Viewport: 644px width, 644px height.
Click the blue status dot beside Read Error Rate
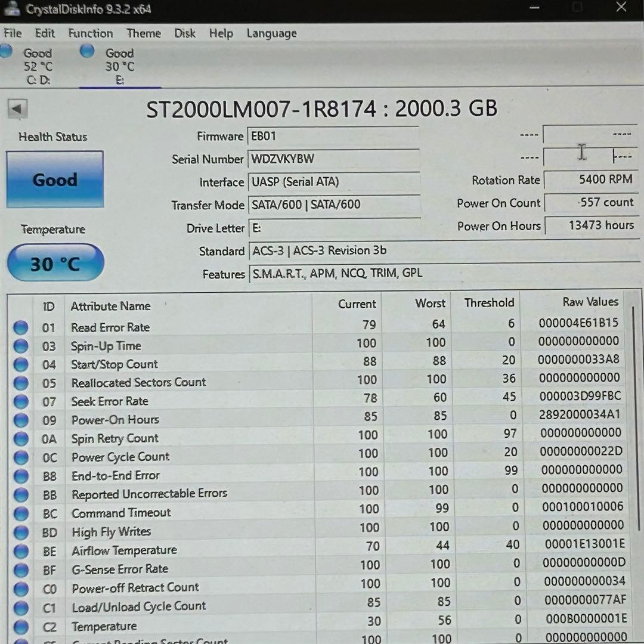21,327
